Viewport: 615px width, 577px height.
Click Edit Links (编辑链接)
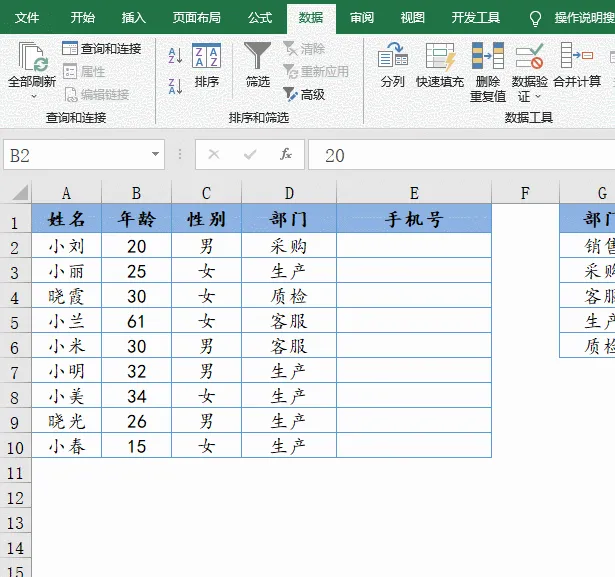[96, 95]
